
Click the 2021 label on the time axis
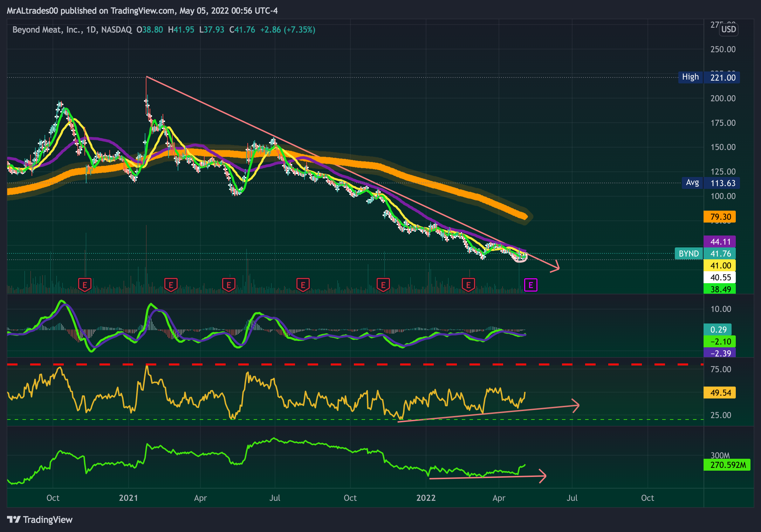coord(128,498)
